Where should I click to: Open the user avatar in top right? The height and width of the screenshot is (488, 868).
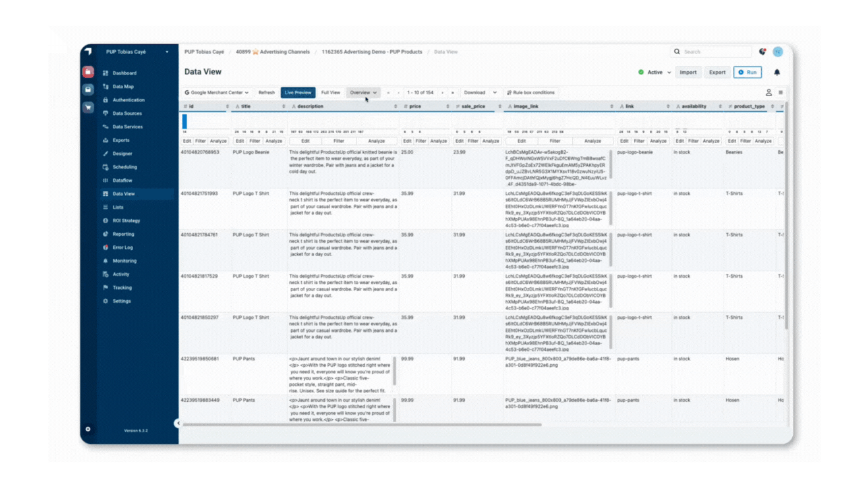[778, 52]
